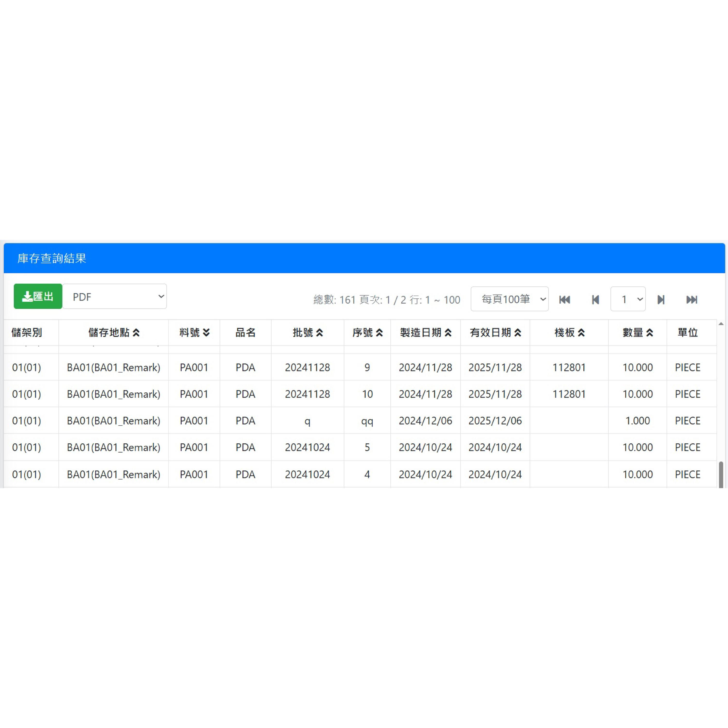Click the 庫存查詢結果 panel header

52,258
